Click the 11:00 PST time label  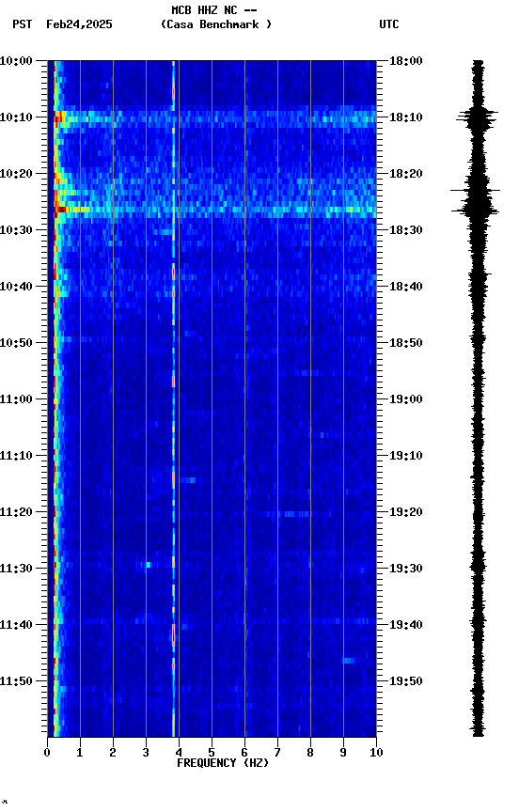pos(16,399)
